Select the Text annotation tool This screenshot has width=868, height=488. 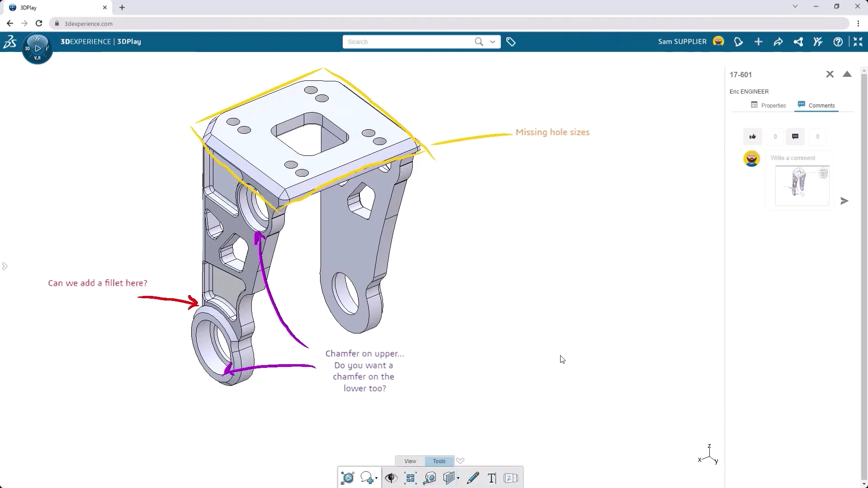pos(492,478)
